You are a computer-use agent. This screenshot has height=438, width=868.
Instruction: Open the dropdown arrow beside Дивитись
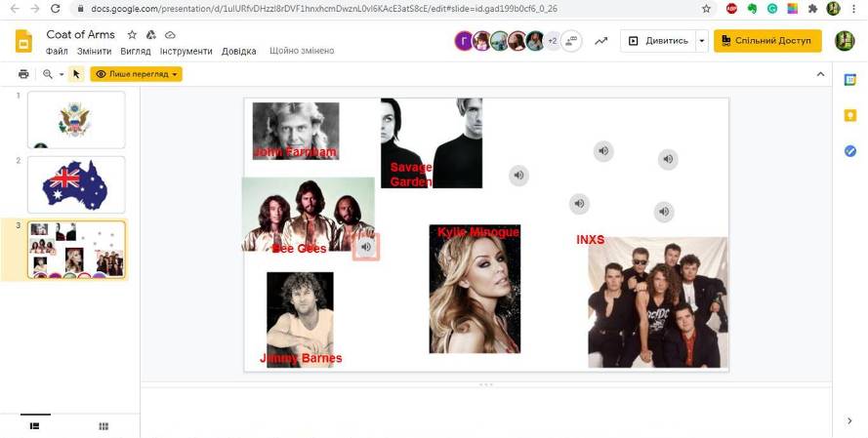click(x=702, y=41)
